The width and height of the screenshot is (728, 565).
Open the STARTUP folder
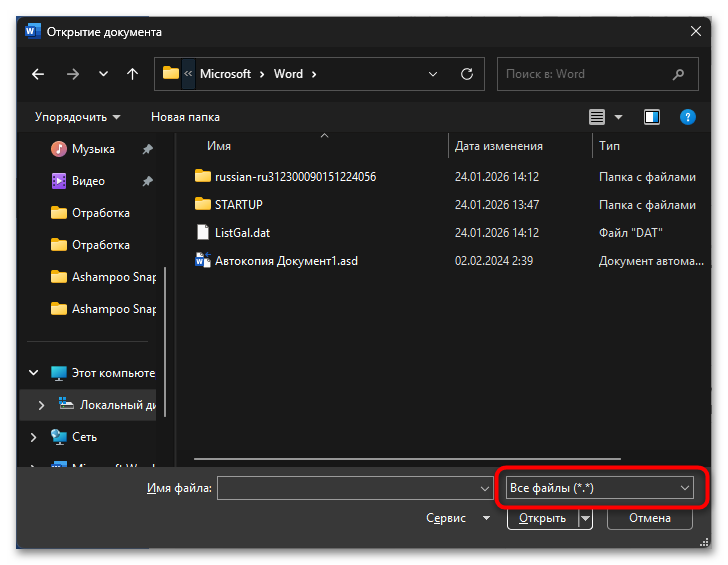pyautogui.click(x=238, y=205)
